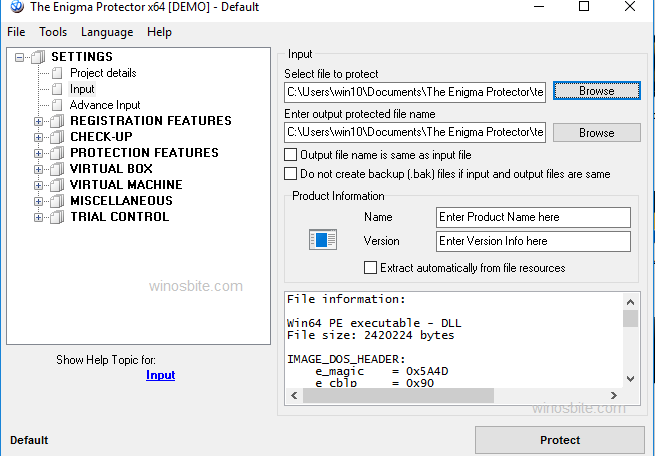Click 'File size: 2420224 bytes' text
Screen dimensions: 655x456
(371, 335)
